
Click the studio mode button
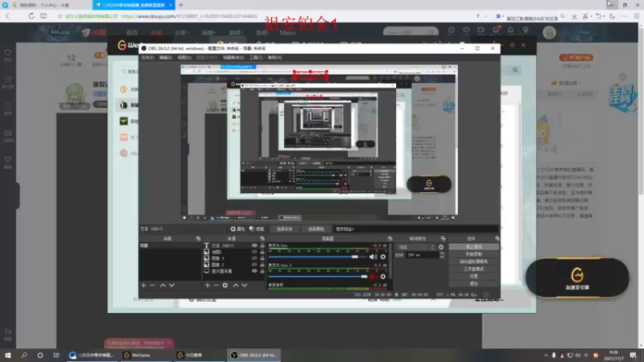pos(473,269)
